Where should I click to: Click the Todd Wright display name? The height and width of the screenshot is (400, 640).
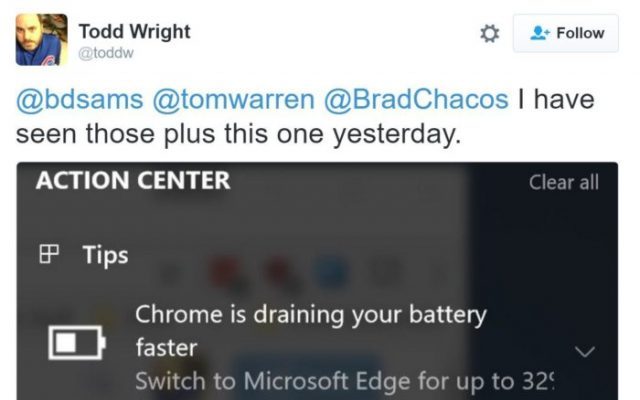135,32
